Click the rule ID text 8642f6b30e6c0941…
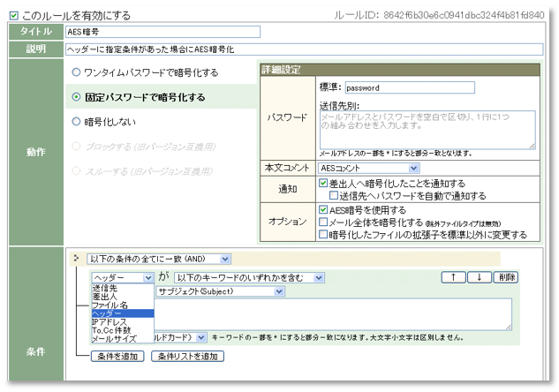Screen dimensions: 559x392 (464, 15)
